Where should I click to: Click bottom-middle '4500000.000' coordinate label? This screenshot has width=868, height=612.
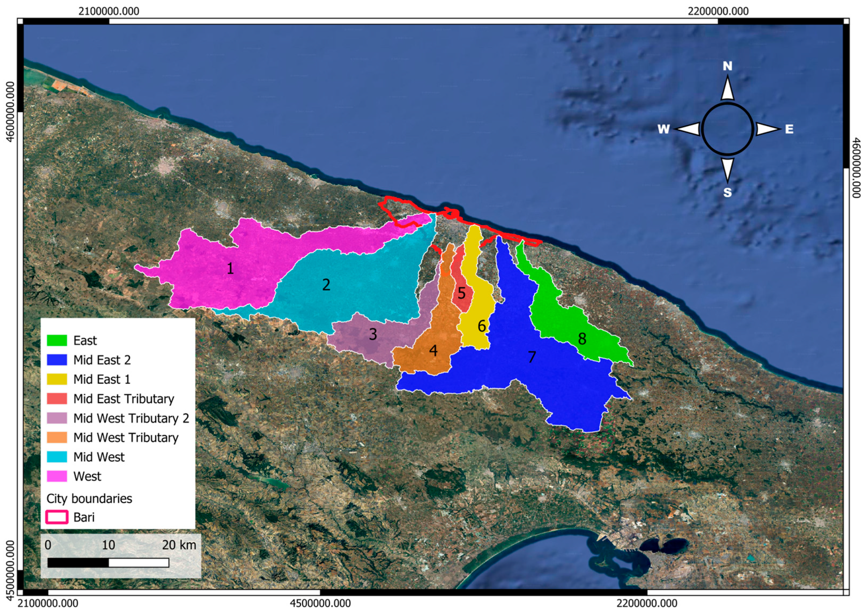[320, 603]
